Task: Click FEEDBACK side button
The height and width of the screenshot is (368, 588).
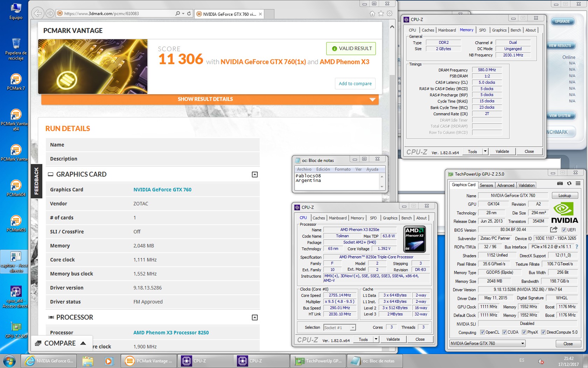Action: point(36,181)
